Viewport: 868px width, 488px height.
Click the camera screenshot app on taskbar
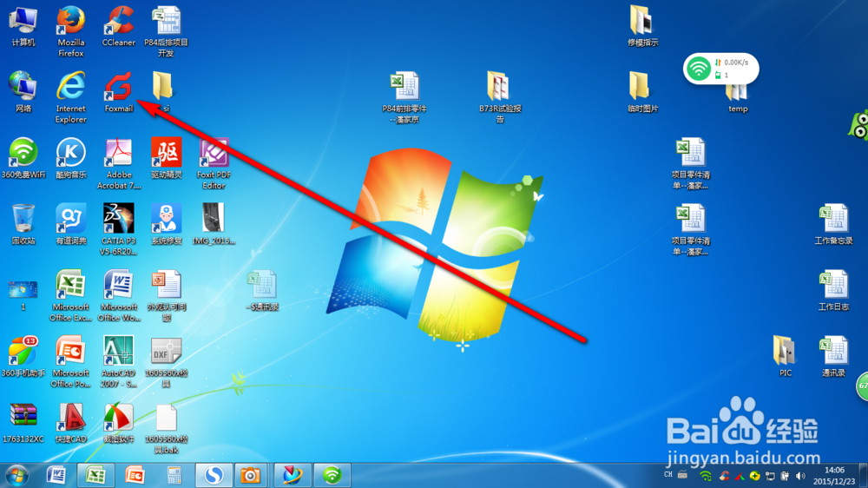(x=250, y=475)
